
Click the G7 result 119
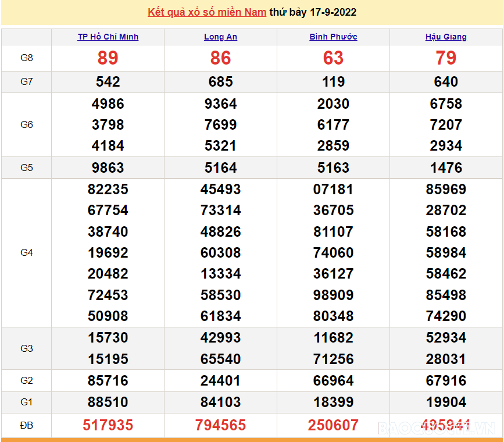click(x=333, y=82)
